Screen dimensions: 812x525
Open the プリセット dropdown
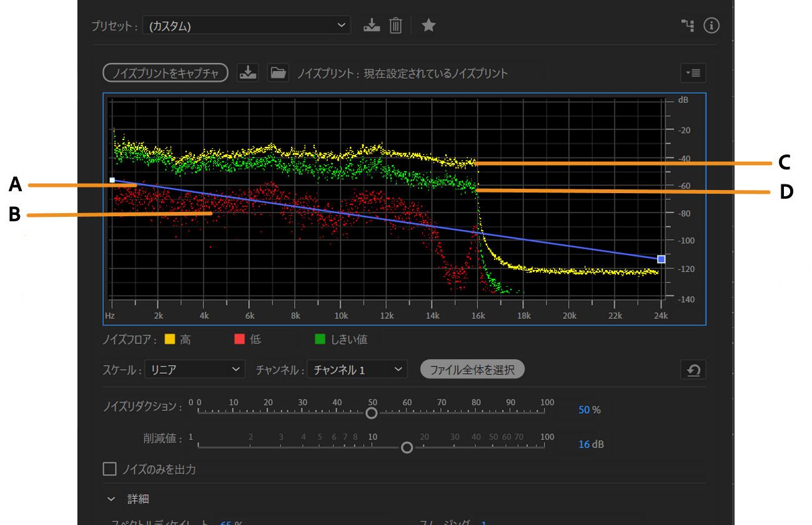tap(246, 26)
